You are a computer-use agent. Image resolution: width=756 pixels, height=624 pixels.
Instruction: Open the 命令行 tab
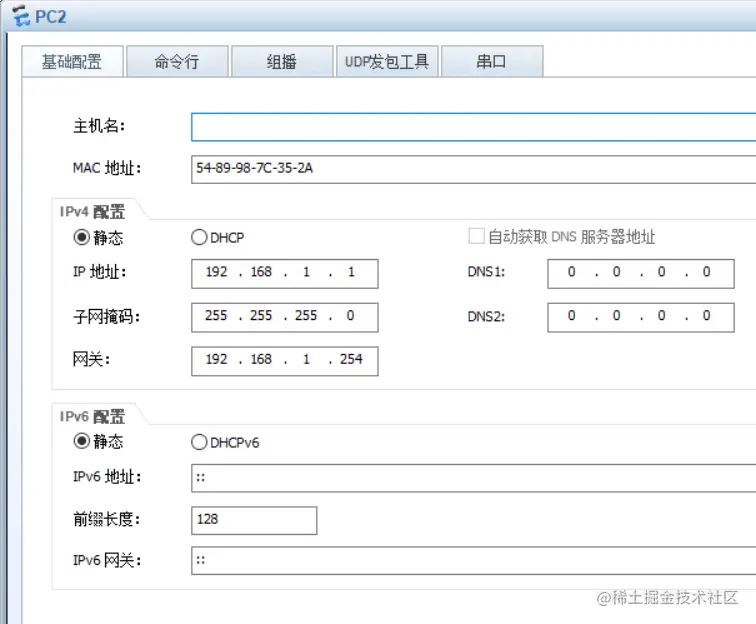tap(177, 61)
